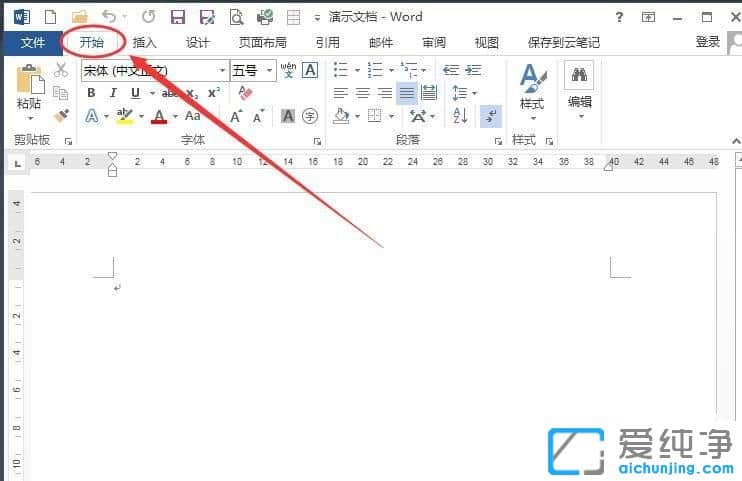Click the 登录 sign in link

tap(707, 42)
